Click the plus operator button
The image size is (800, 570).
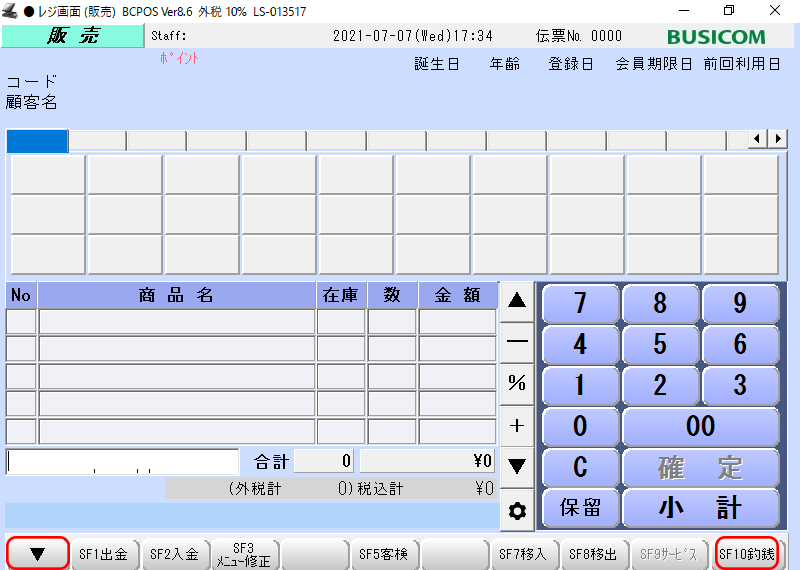517,425
